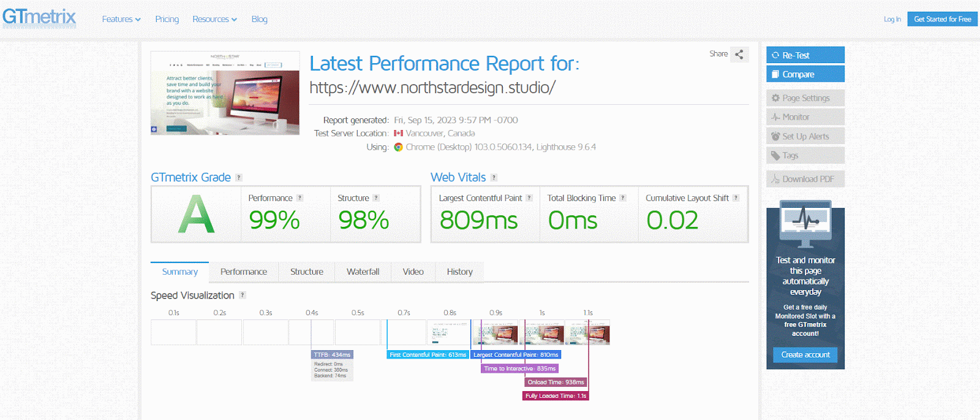Click the Vancouver, Canada location text

pyautogui.click(x=440, y=133)
